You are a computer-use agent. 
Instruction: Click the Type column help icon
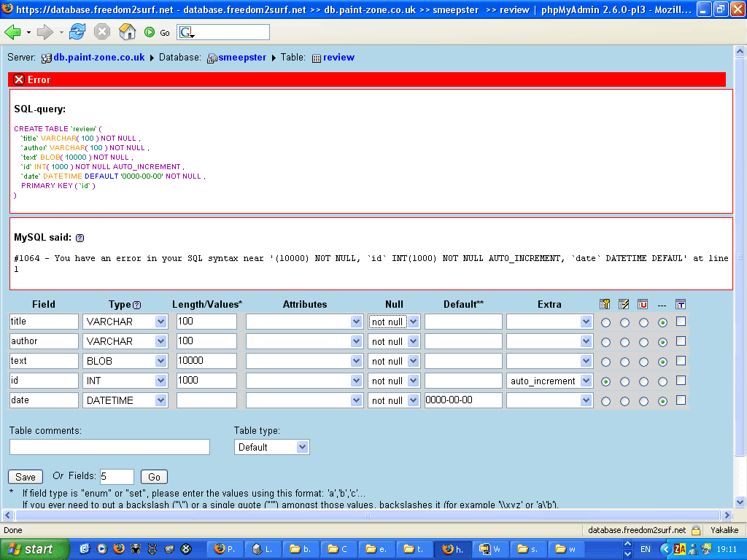click(x=136, y=305)
